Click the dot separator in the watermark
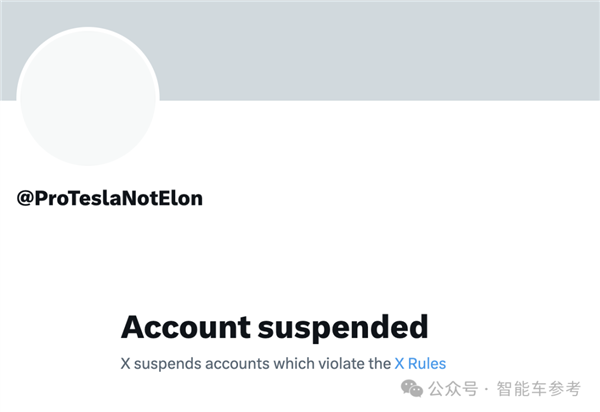The height and width of the screenshot is (412, 600). click(486, 387)
